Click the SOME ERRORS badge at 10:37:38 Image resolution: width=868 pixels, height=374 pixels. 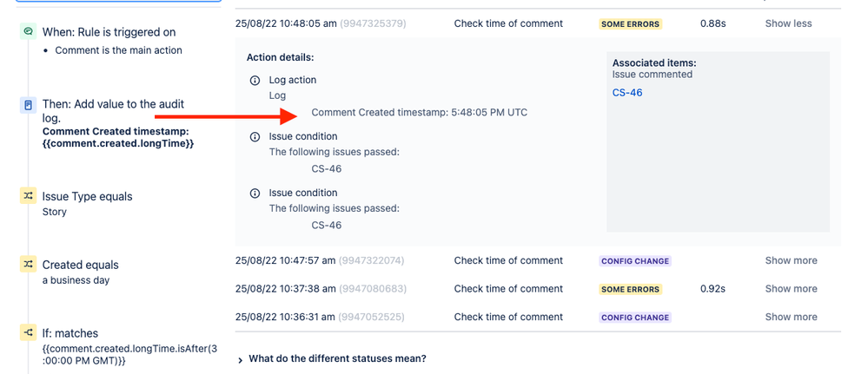[631, 289]
